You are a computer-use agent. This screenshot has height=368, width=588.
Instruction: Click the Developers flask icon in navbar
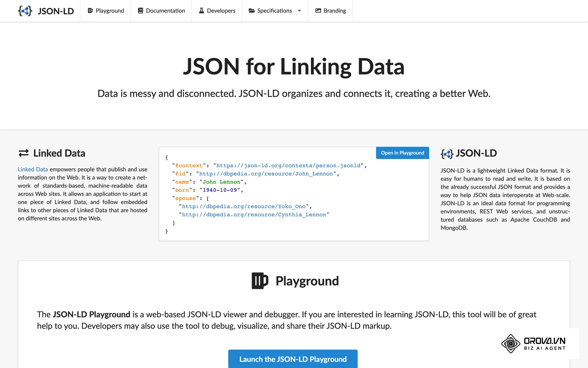(x=201, y=11)
